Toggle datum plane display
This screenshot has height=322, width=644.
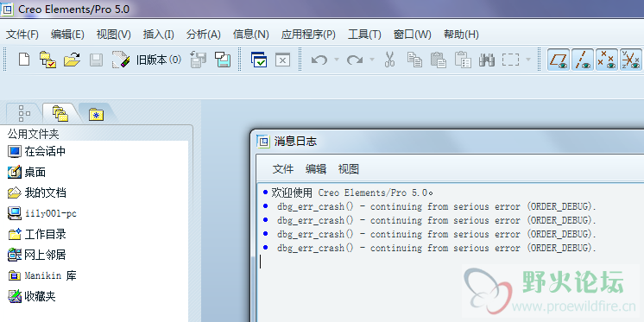[x=559, y=60]
